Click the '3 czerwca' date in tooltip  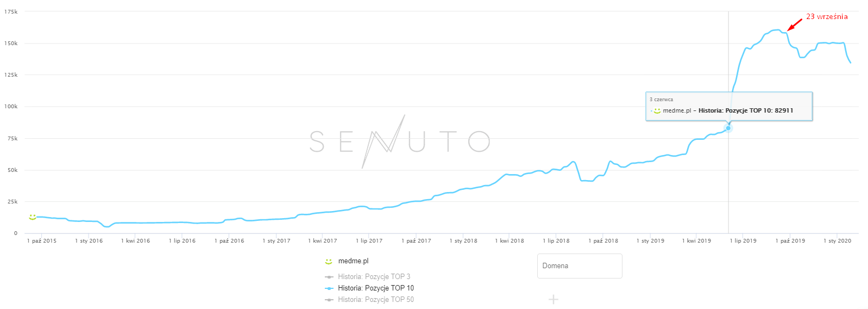(x=661, y=100)
